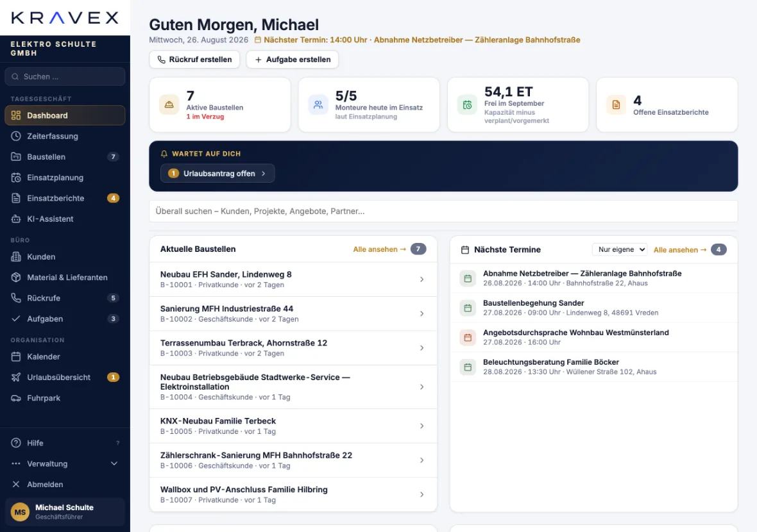Click the Frei im September calendar icon
This screenshot has height=532, width=757.
[467, 104]
